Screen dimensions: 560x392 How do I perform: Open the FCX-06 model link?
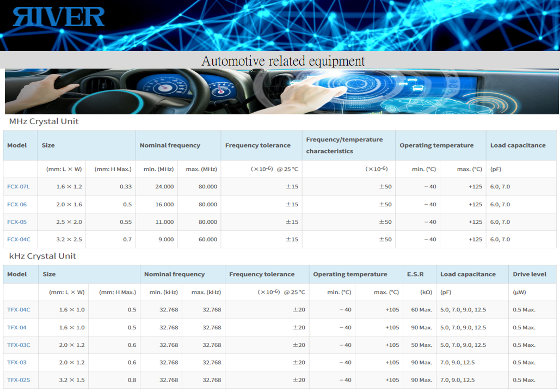pyautogui.click(x=17, y=205)
